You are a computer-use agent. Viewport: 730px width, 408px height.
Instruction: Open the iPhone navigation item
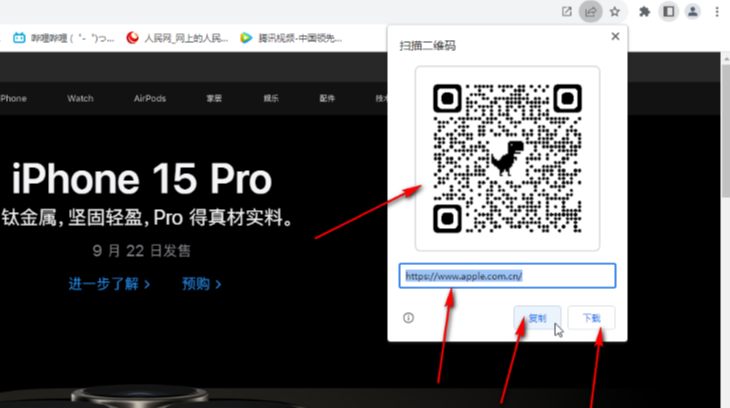click(13, 98)
